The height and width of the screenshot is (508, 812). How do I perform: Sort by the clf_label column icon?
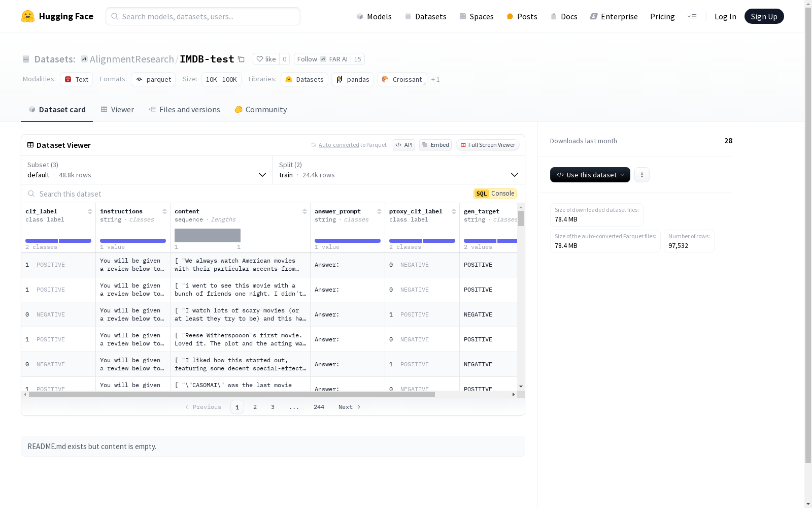point(90,211)
